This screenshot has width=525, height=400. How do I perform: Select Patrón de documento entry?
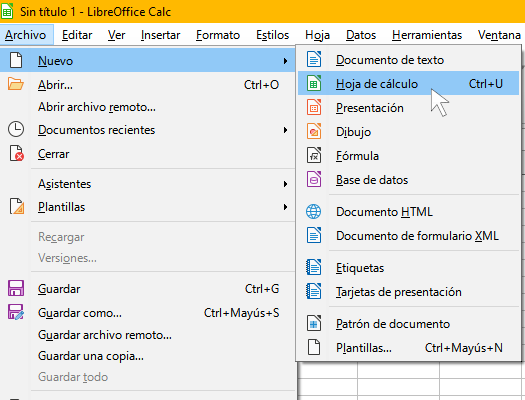click(408, 324)
